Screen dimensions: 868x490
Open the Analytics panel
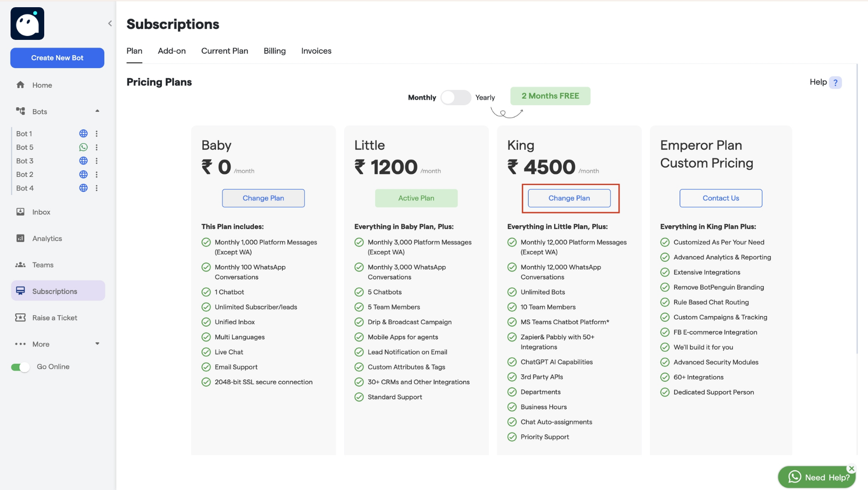[x=46, y=238]
